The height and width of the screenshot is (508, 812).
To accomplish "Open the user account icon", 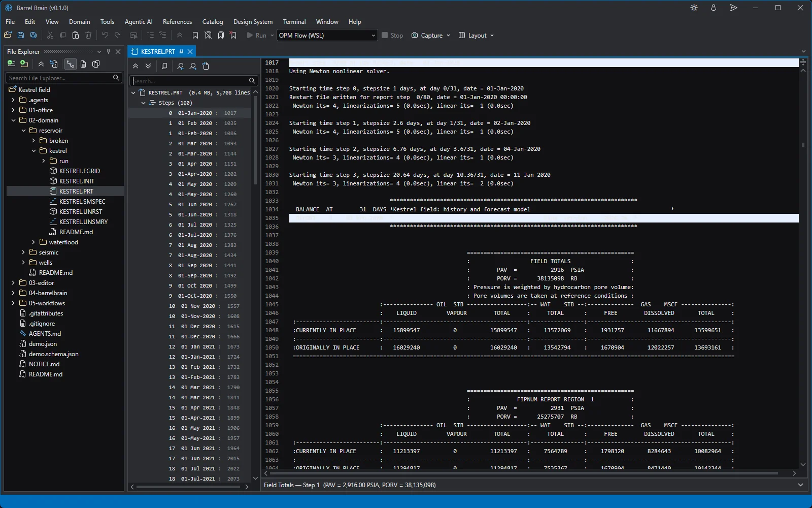I will click(714, 8).
